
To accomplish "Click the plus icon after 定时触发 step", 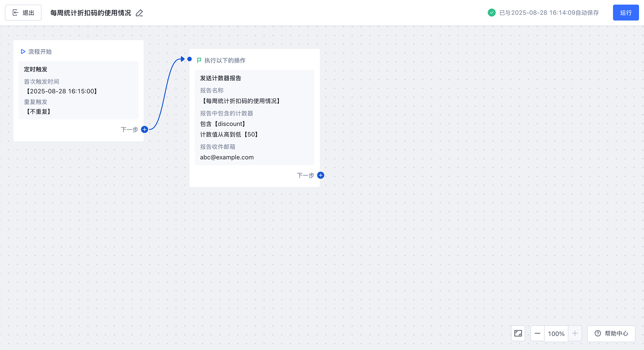I will coord(144,130).
